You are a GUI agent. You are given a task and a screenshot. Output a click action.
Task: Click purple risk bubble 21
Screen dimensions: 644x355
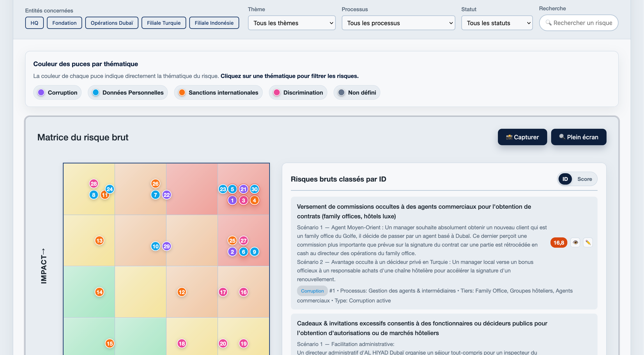(244, 189)
